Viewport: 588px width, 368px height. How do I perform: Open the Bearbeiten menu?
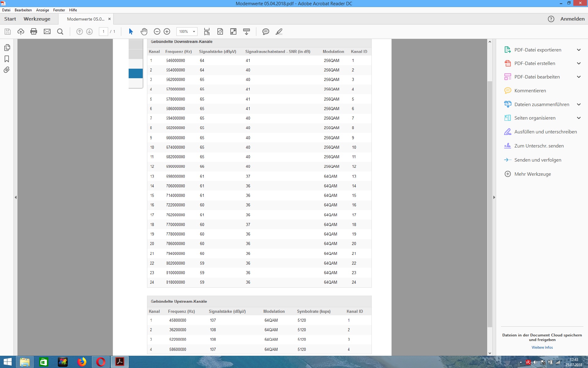tap(23, 10)
